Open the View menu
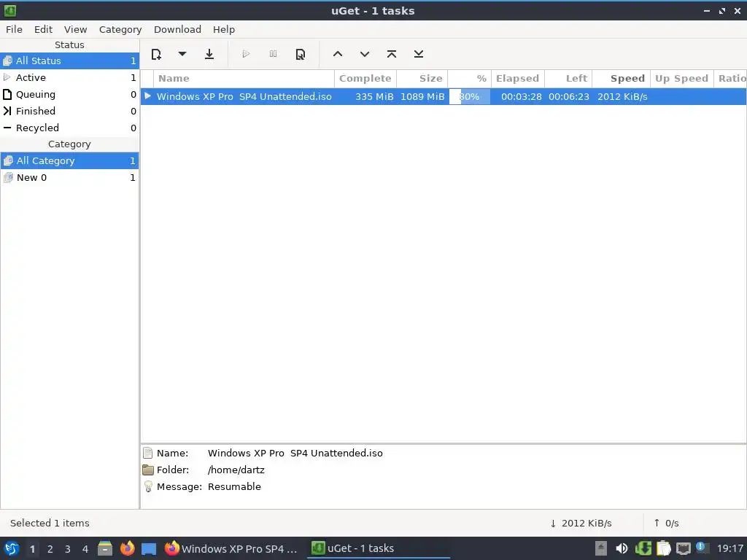 pyautogui.click(x=75, y=29)
